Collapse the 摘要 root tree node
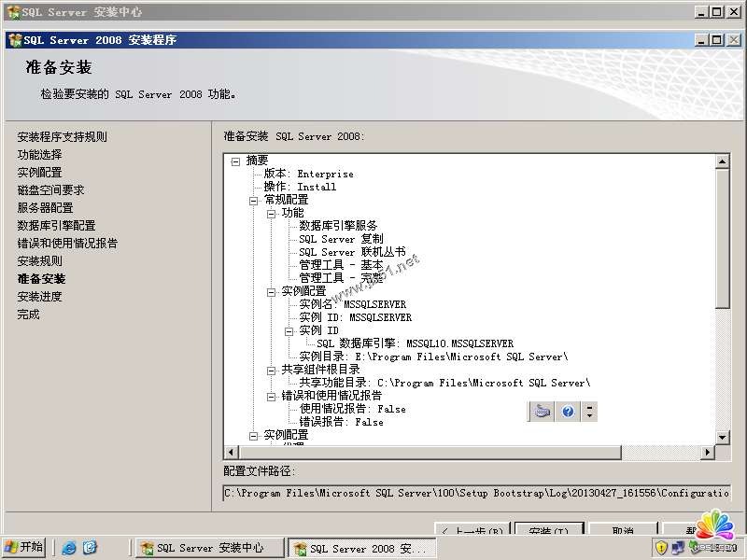 pos(235,161)
